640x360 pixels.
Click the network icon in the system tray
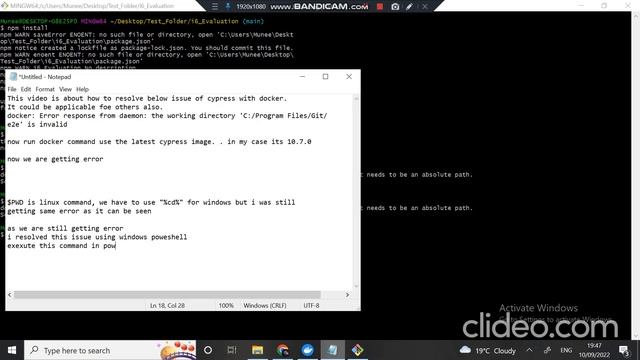(x=547, y=350)
